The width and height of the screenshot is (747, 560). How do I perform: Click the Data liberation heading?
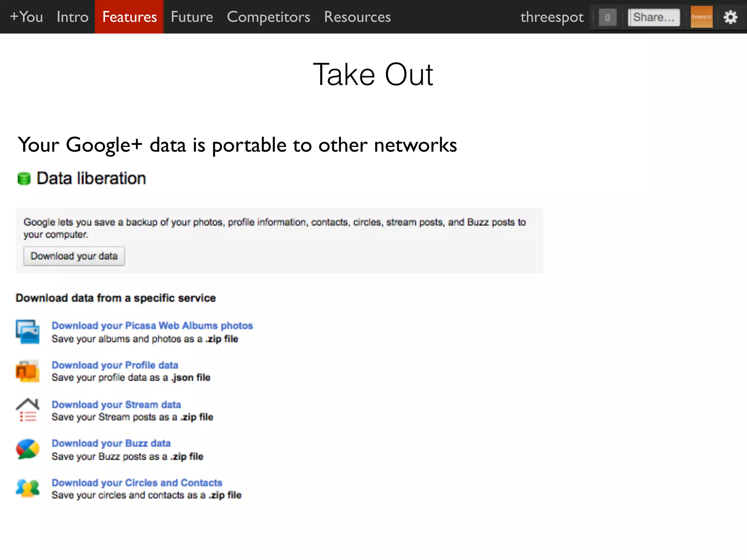[91, 178]
